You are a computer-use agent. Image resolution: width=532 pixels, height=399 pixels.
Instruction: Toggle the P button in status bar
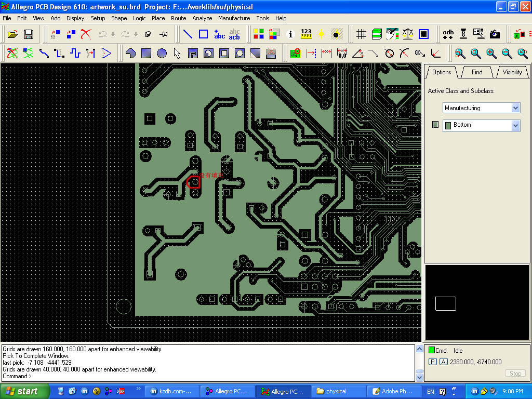pos(432,362)
